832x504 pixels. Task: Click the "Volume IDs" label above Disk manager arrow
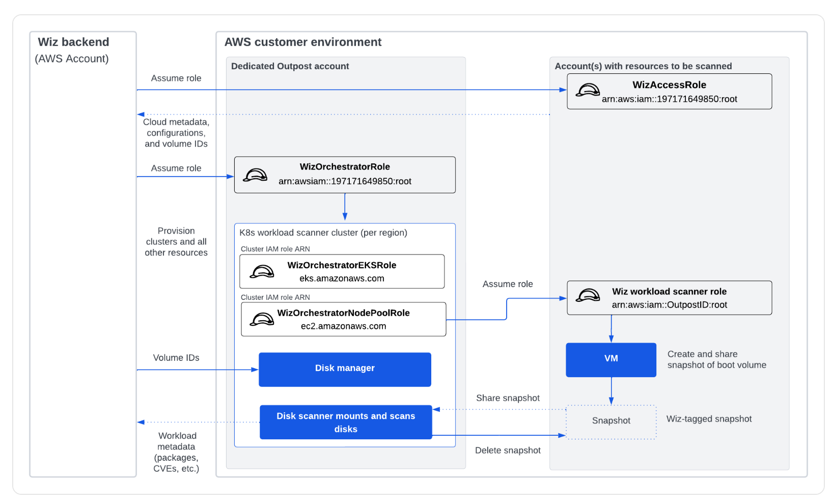[176, 358]
